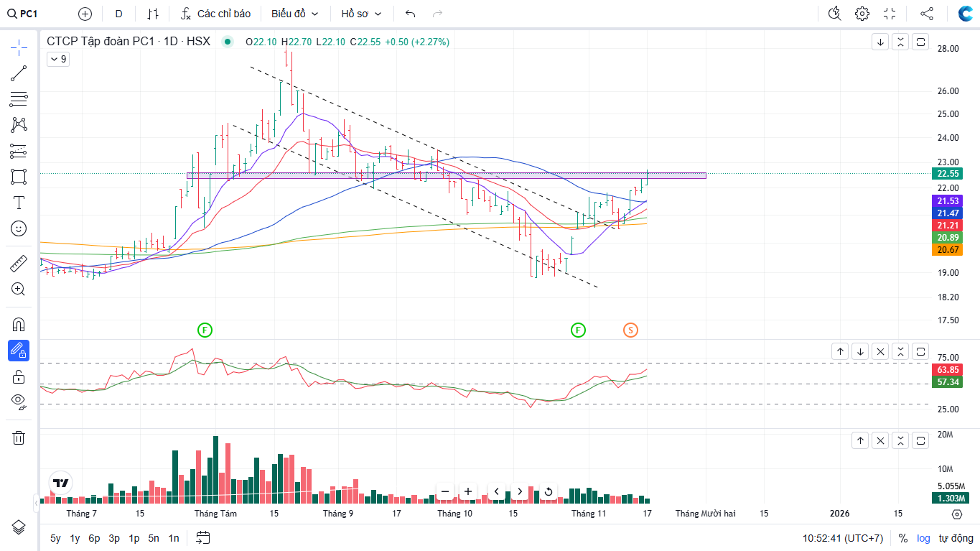Open the Các chỉ báo indicators menu
The width and height of the screenshot is (980, 551).
point(216,14)
